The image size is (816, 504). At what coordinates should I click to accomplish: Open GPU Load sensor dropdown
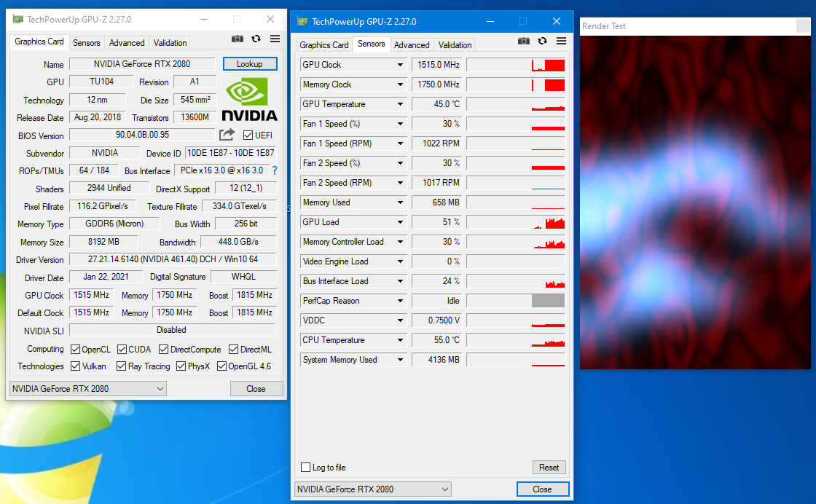click(400, 222)
